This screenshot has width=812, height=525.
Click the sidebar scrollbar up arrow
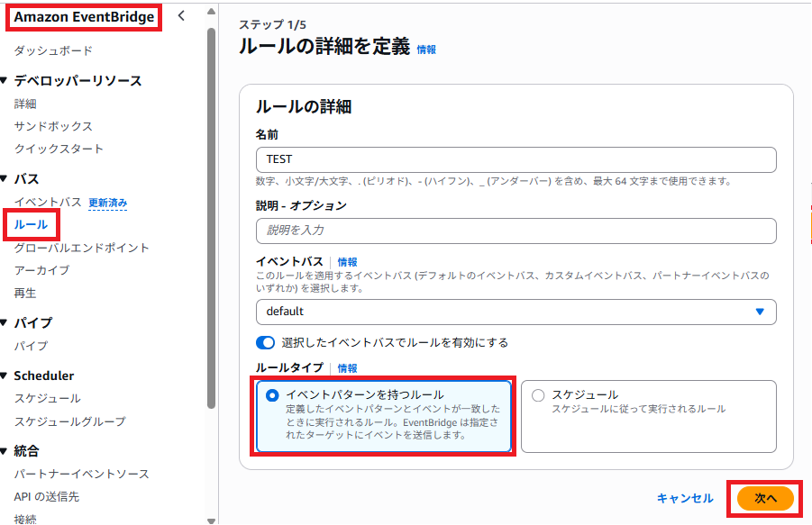(x=211, y=11)
